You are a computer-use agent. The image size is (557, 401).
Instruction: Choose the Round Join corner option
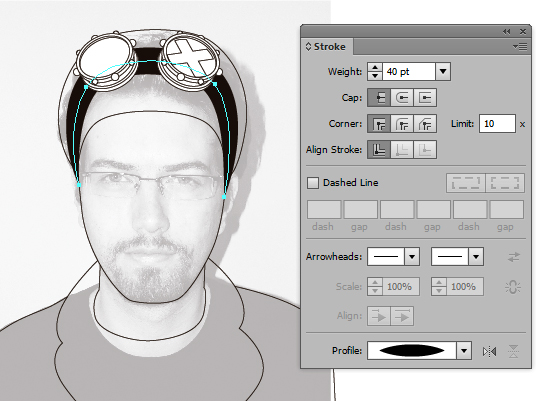402,124
